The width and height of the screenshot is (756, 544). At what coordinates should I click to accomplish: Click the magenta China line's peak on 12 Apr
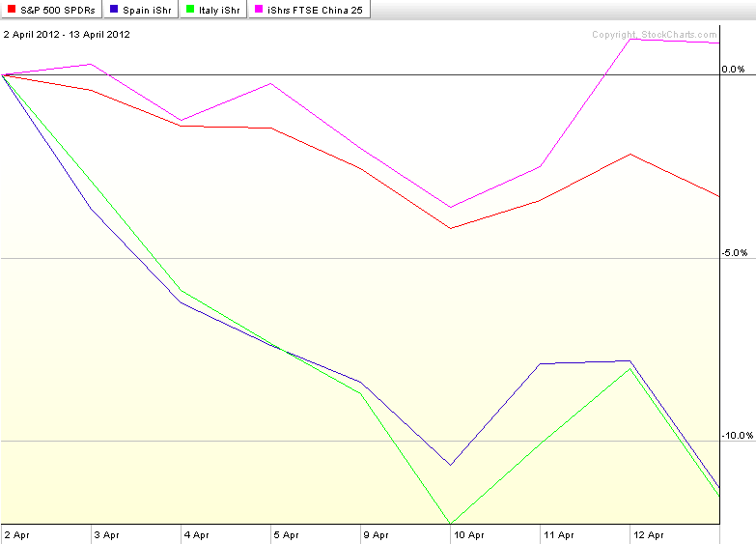click(630, 39)
